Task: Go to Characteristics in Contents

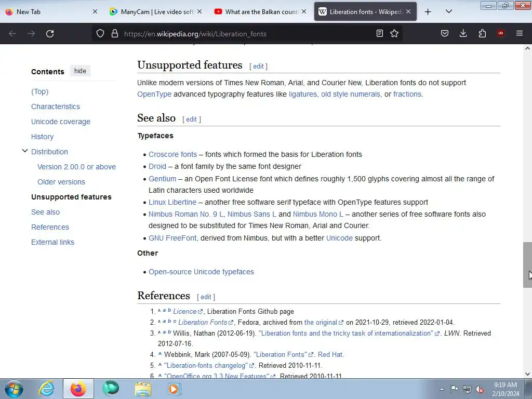Action: tap(56, 107)
